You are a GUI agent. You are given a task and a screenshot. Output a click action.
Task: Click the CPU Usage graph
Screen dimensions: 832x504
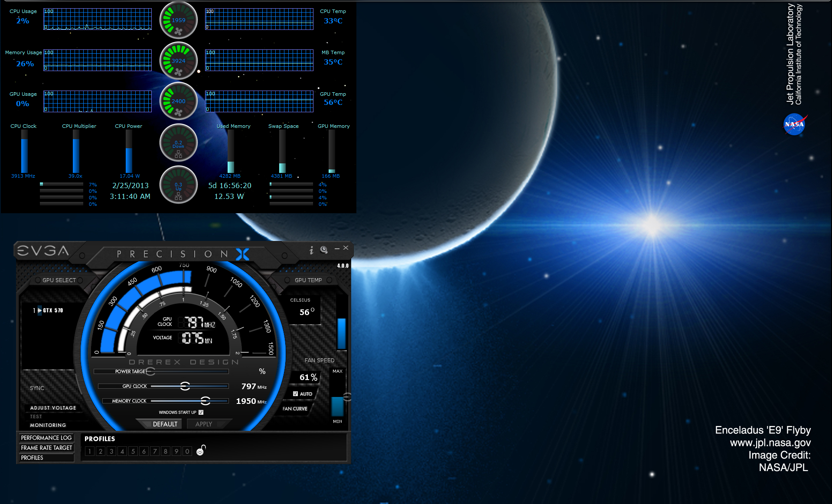click(98, 19)
